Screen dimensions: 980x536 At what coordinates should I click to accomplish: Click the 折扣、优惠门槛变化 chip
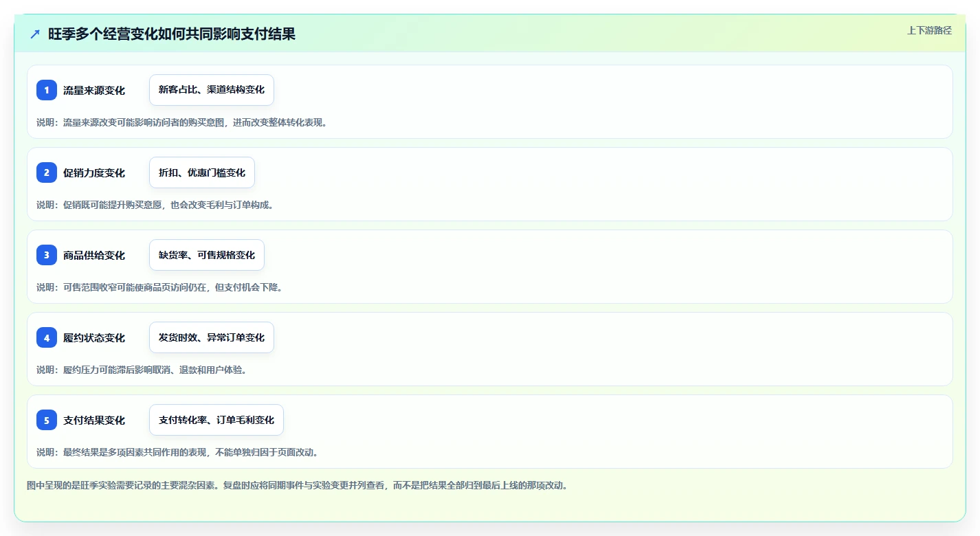click(x=202, y=172)
